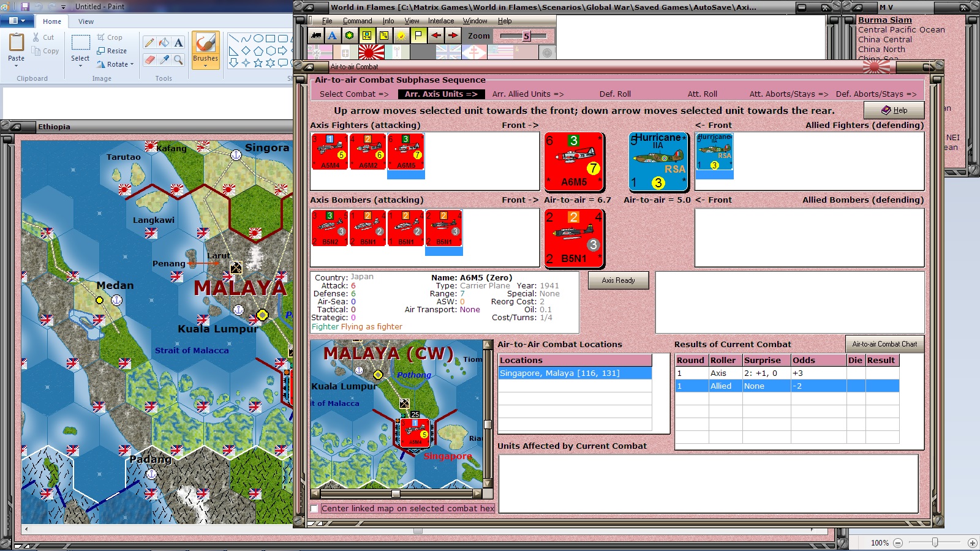Click the locomotive icon in World in Flames toolbar
This screenshot has height=551, width=980.
point(316,36)
